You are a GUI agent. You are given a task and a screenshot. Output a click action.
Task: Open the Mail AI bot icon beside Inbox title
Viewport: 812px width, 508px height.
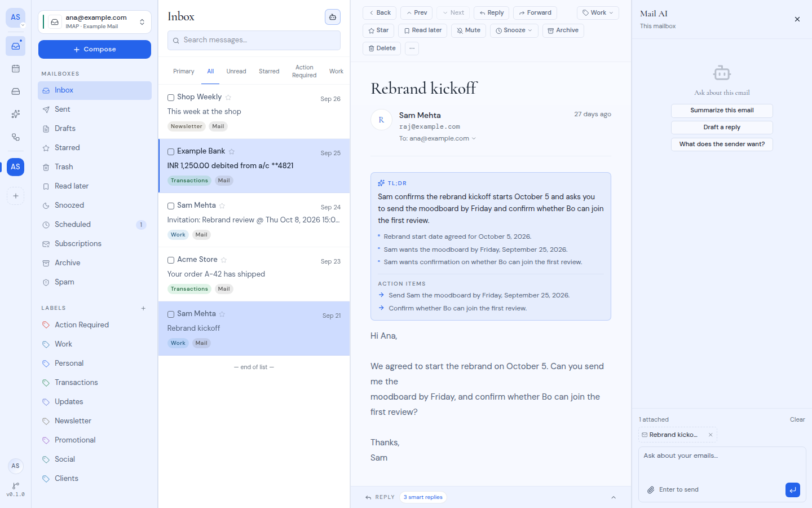333,17
